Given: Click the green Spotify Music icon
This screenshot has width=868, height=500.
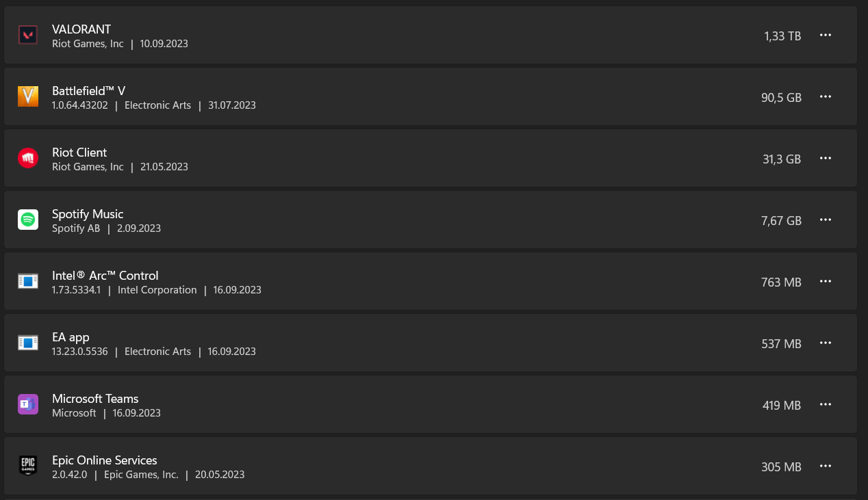Looking at the screenshot, I should (x=28, y=220).
